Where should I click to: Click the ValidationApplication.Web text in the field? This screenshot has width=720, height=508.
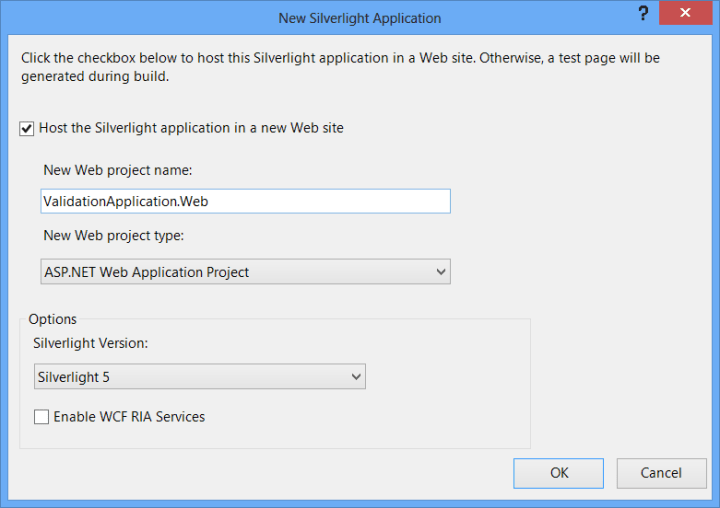(125, 201)
